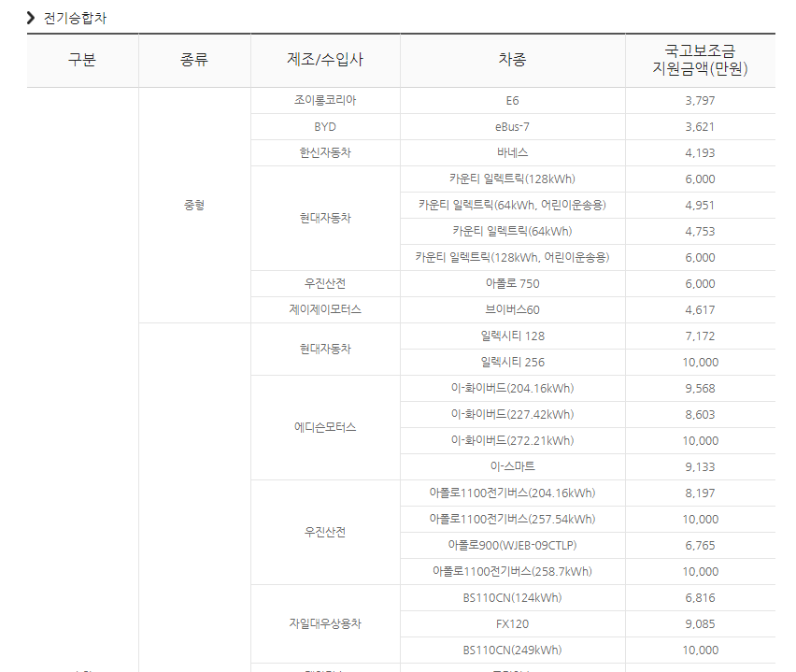796x672 pixels.
Task: Click subsidy amount 8,197
Action: pos(700,493)
